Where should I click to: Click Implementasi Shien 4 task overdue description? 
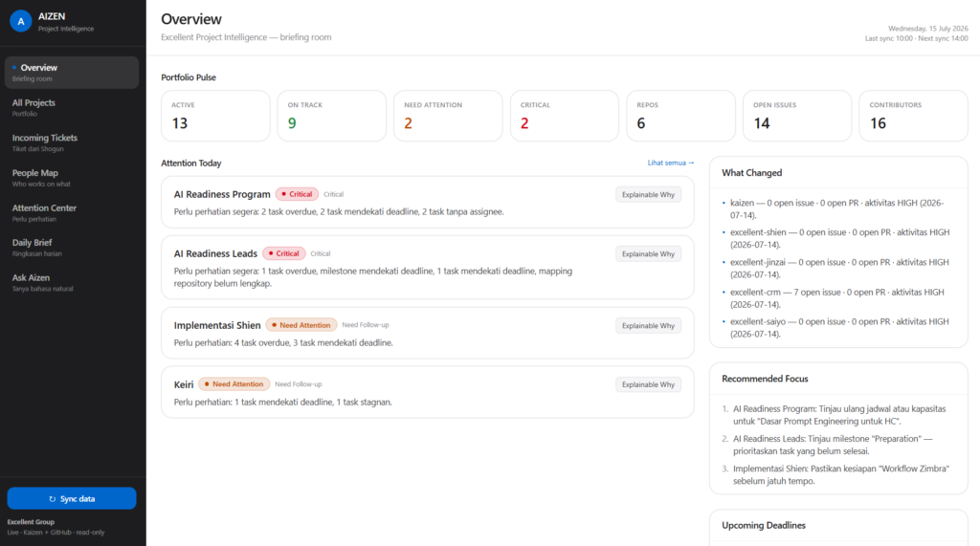[283, 343]
